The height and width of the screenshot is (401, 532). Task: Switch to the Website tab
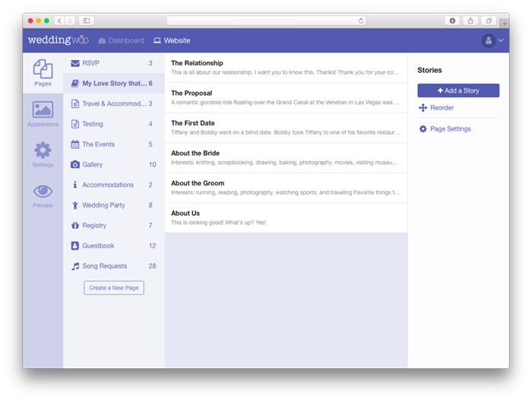(172, 41)
